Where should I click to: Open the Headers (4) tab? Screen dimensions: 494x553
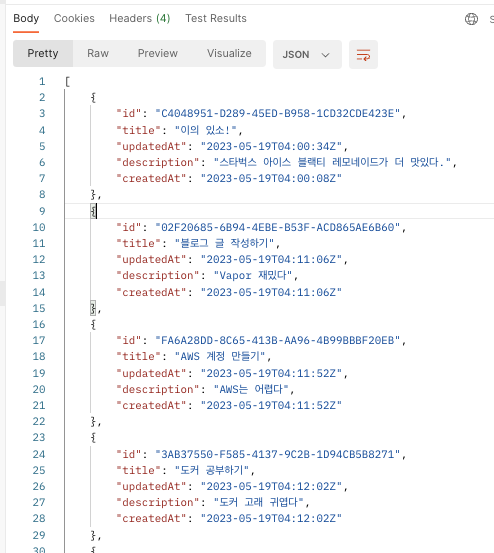[x=140, y=18]
